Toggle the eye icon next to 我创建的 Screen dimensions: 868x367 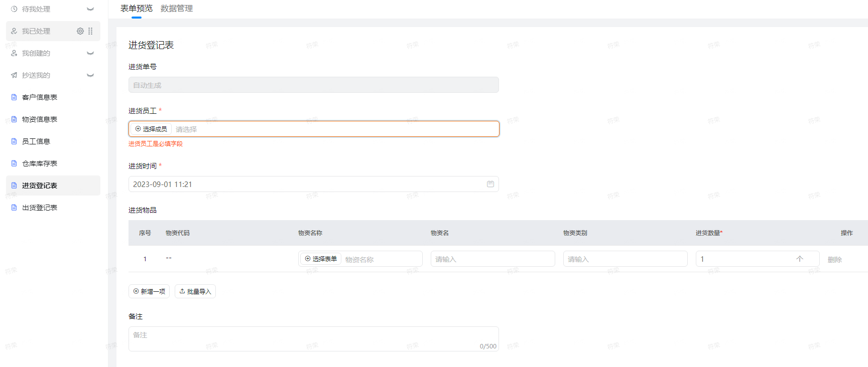(90, 53)
